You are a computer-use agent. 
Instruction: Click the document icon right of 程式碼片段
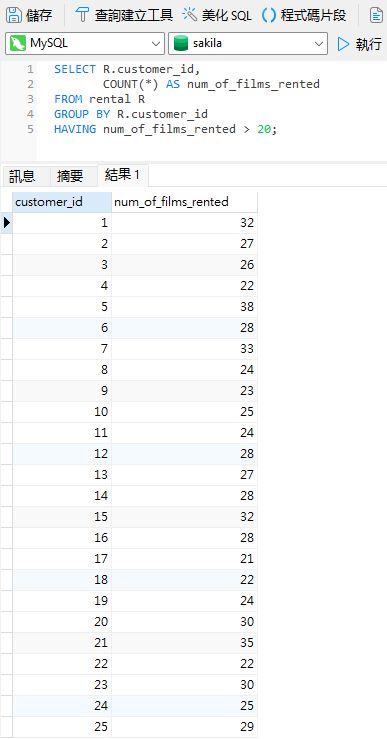tap(376, 15)
